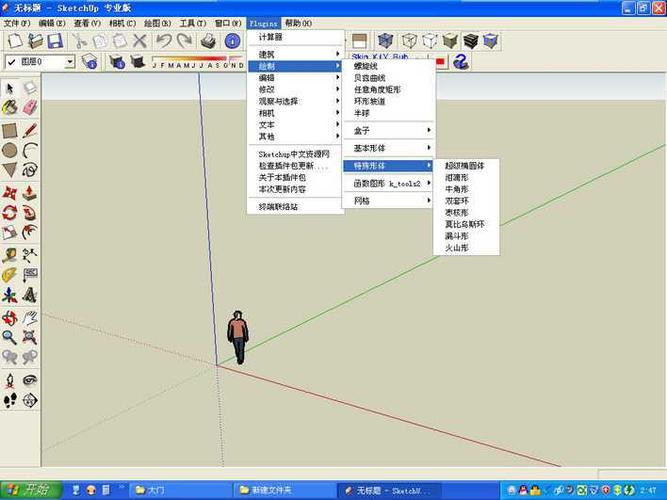Select the Circle drawing tool
The height and width of the screenshot is (500, 667).
10,150
